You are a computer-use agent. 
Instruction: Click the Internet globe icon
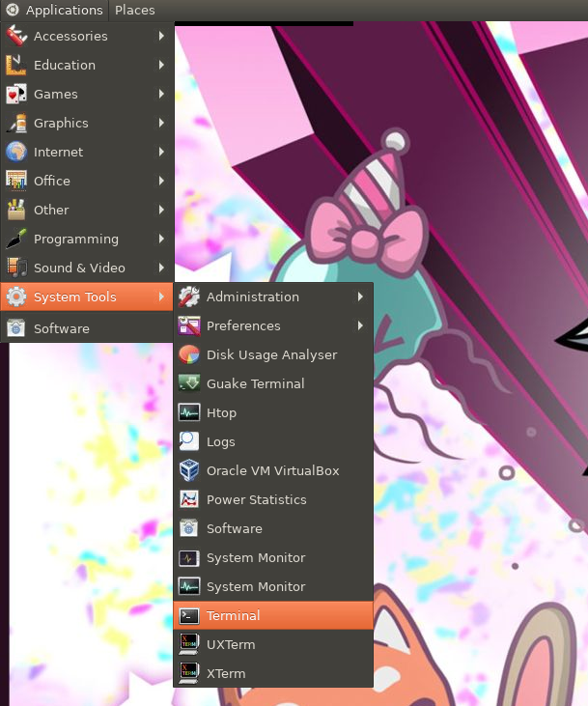point(16,152)
